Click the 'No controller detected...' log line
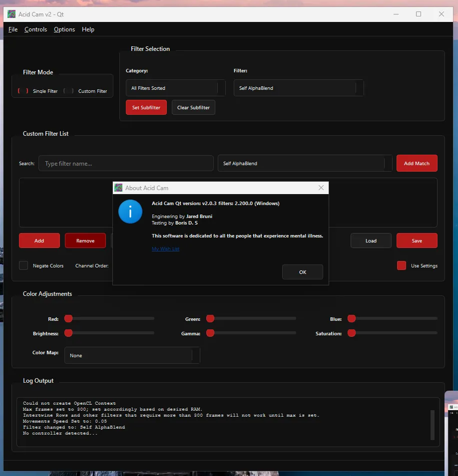 point(60,433)
